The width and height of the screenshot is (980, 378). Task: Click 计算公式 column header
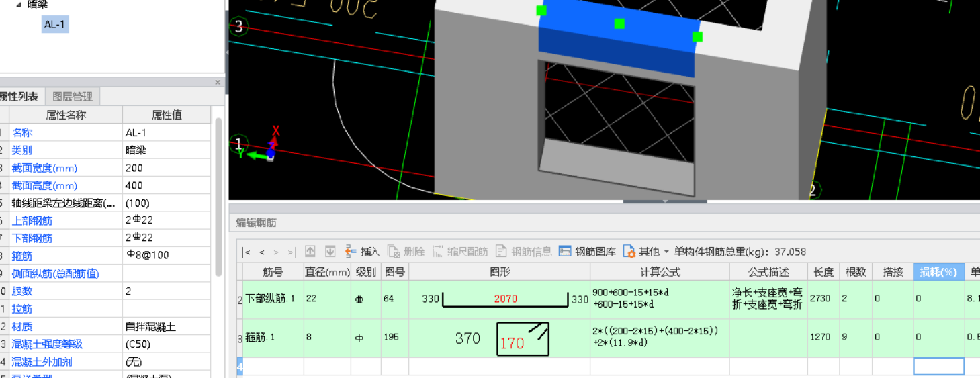660,272
